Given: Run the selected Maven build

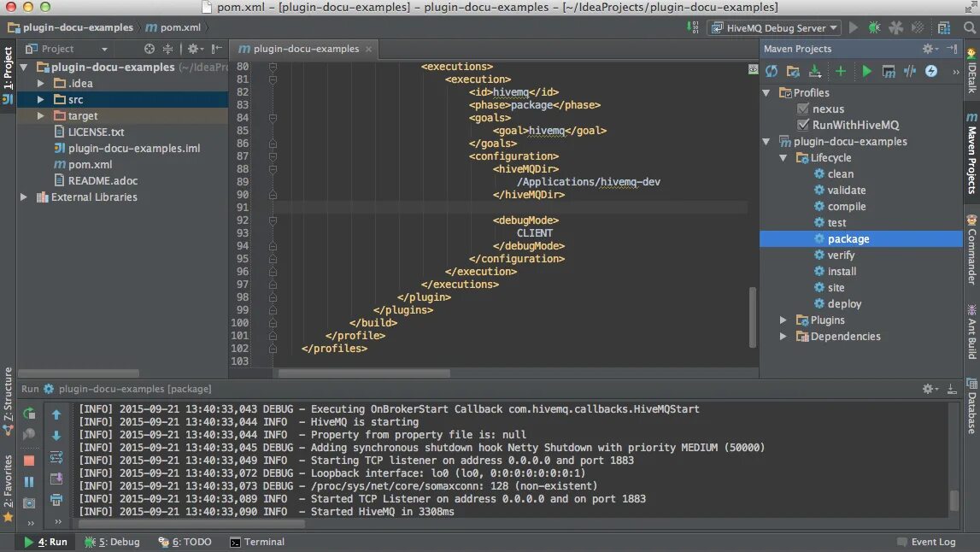Looking at the screenshot, I should pos(866,71).
